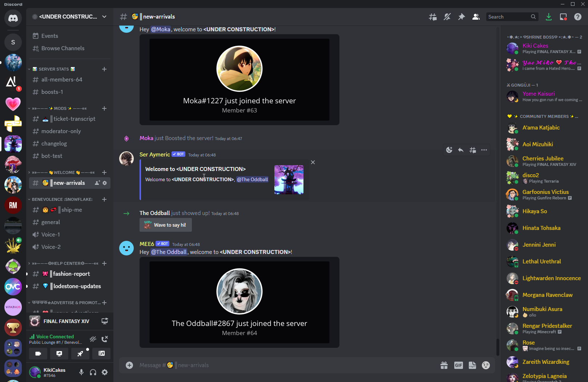
Task: Add a channel to WELCOME category
Action: (104, 172)
